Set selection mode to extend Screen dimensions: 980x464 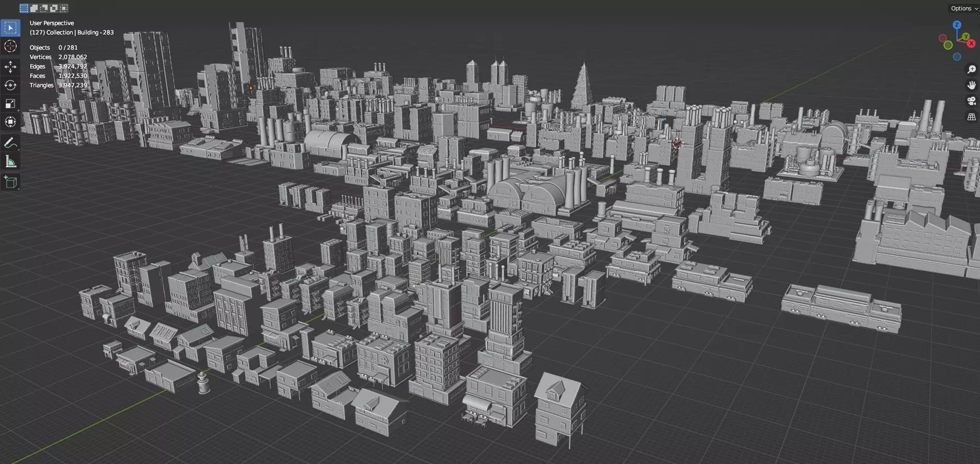click(x=34, y=8)
